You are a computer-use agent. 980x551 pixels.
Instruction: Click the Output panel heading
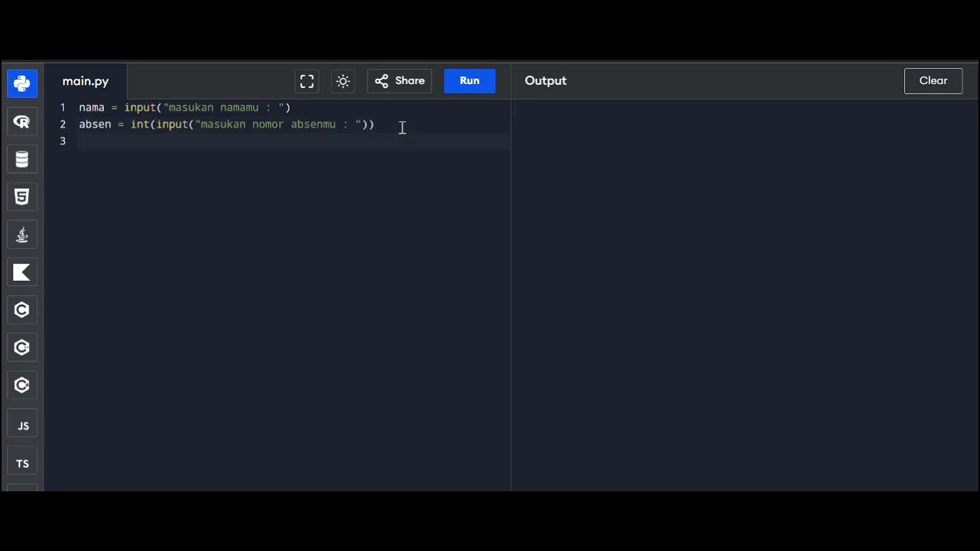(x=546, y=80)
